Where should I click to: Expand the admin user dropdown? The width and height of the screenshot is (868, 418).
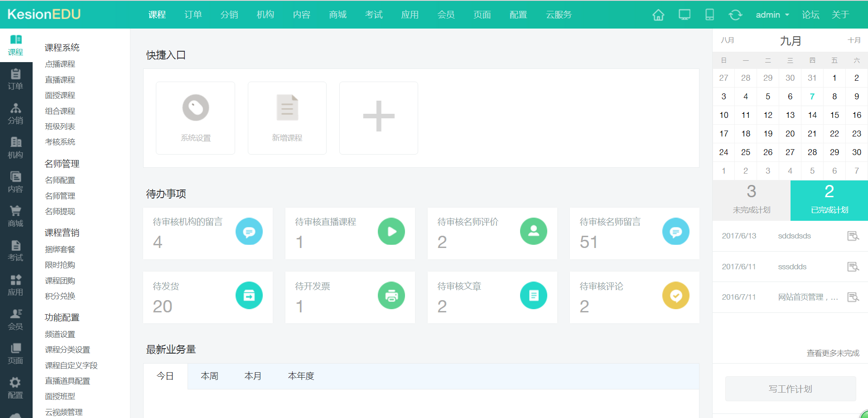772,15
